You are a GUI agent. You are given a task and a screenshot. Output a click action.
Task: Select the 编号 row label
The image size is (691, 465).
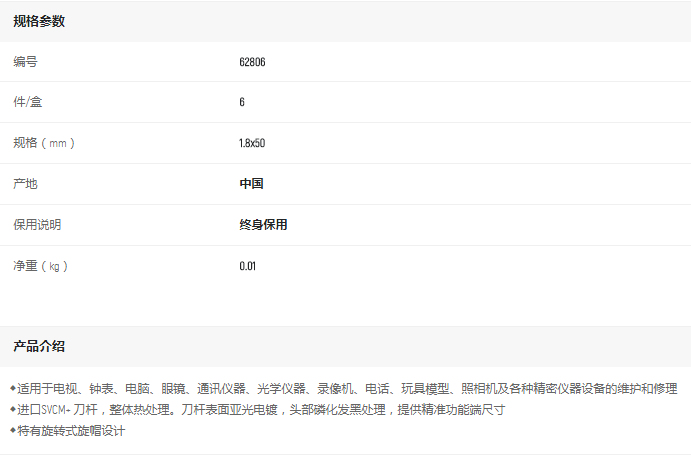pos(25,62)
